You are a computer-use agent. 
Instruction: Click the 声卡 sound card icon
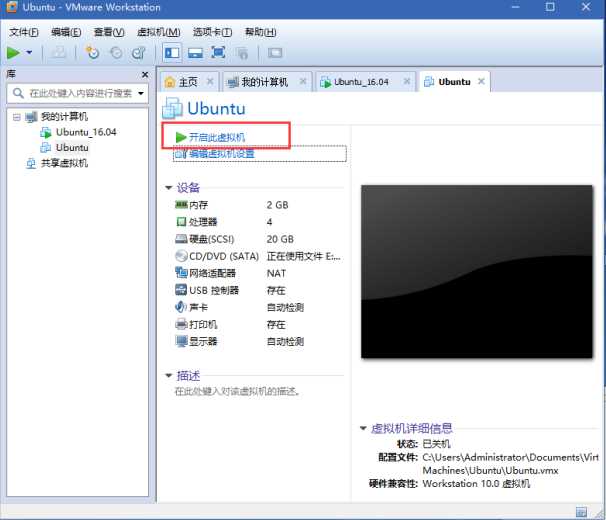point(181,307)
